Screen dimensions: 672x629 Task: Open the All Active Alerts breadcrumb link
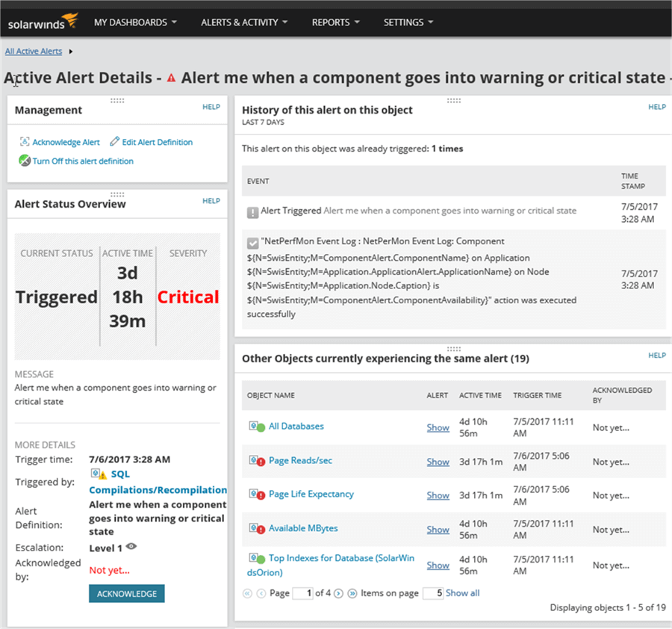(34, 52)
